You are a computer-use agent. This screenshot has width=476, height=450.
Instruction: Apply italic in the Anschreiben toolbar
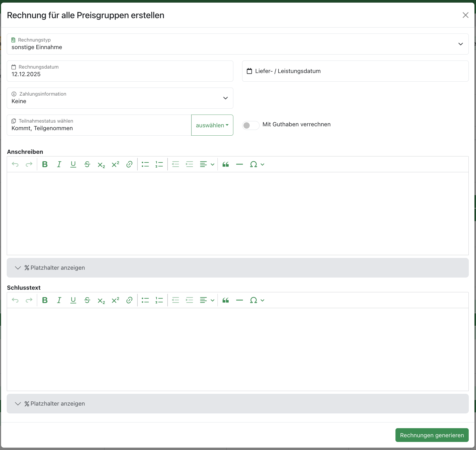pyautogui.click(x=59, y=164)
